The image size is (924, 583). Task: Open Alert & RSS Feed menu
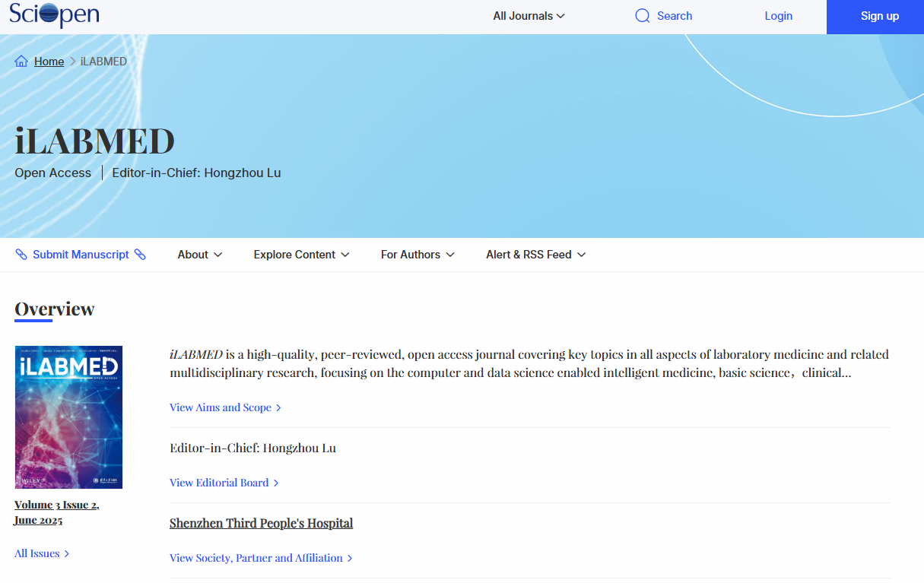pyautogui.click(x=535, y=255)
